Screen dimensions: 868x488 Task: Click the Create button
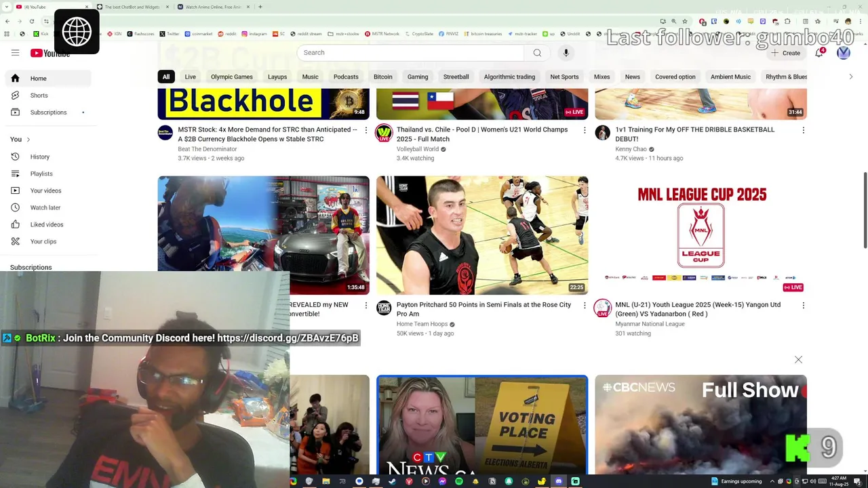coord(785,53)
